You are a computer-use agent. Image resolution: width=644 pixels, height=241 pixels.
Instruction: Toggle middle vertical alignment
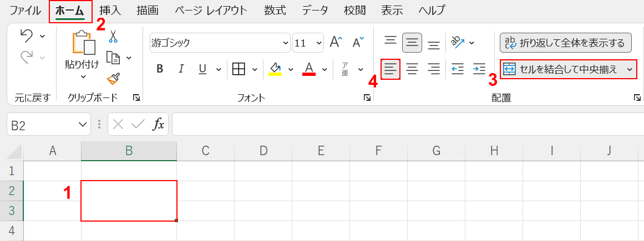[412, 42]
